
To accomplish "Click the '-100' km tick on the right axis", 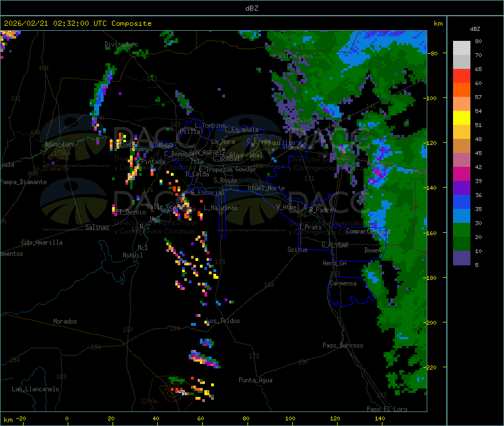I will 430,98.
